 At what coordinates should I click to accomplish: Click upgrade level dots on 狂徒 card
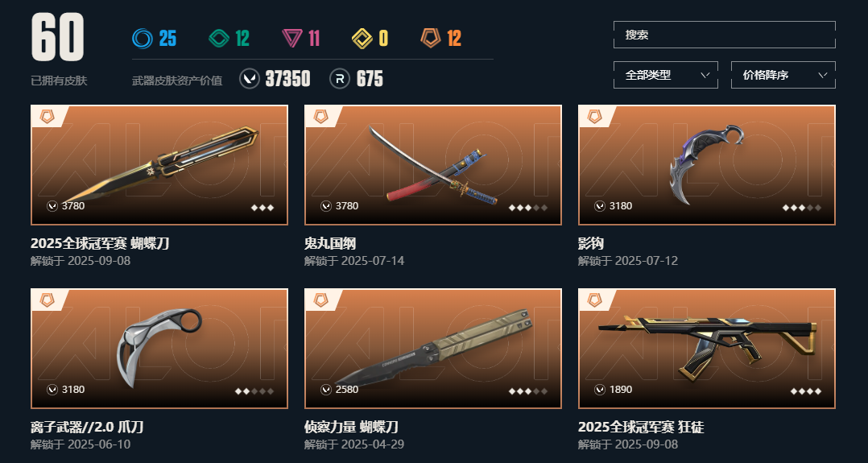pos(805,391)
